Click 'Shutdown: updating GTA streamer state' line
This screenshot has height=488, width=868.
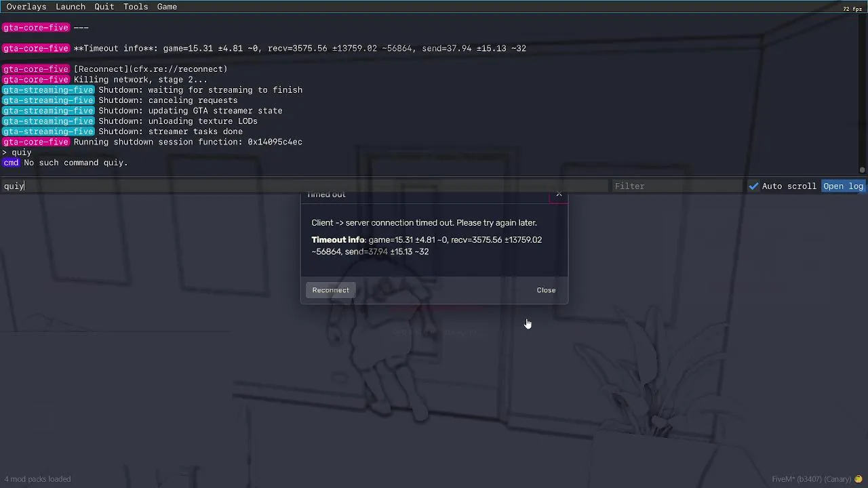click(191, 111)
